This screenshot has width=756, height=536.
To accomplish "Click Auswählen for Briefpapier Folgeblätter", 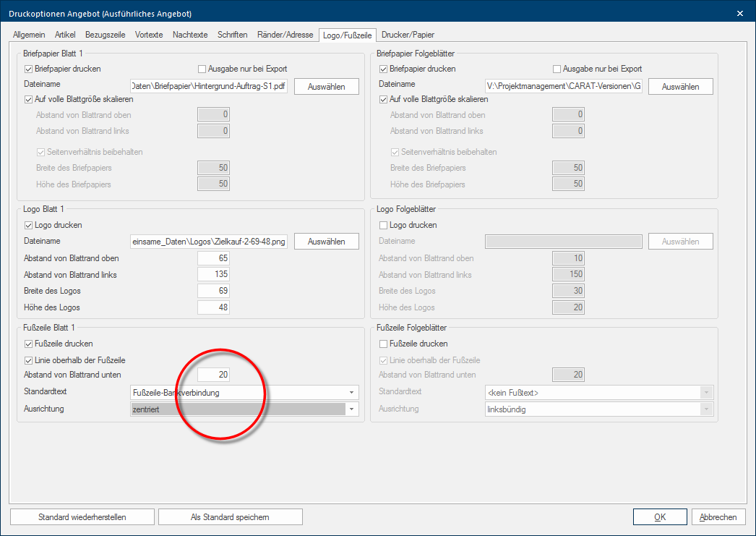I will click(680, 86).
